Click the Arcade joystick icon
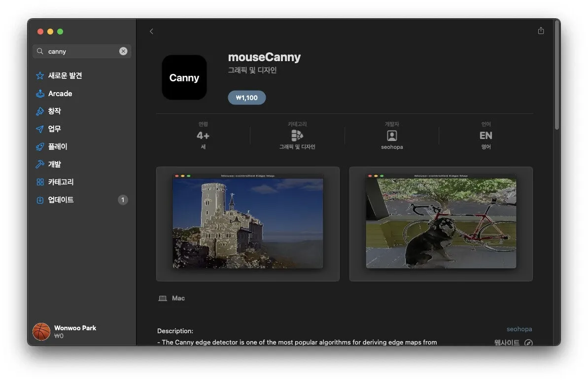588x382 pixels. click(x=40, y=93)
